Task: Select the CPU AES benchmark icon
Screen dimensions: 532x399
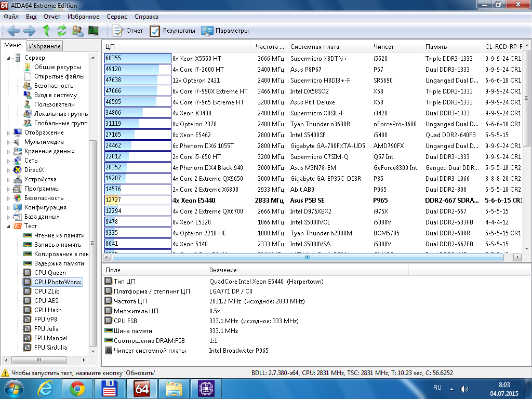Action: [28, 301]
